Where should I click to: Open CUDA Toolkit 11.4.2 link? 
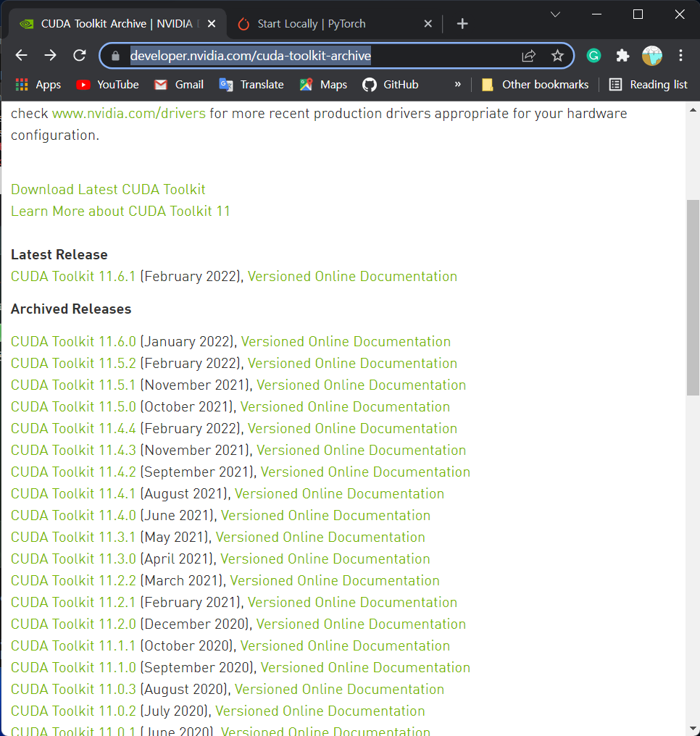pos(73,472)
